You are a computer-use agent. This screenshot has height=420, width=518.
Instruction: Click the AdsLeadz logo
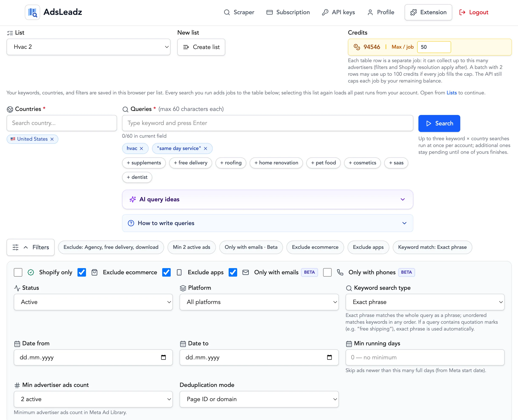(x=32, y=12)
